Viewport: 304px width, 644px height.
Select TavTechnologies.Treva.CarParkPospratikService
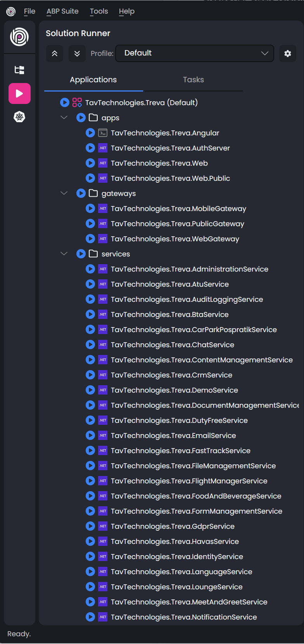pyautogui.click(x=194, y=329)
